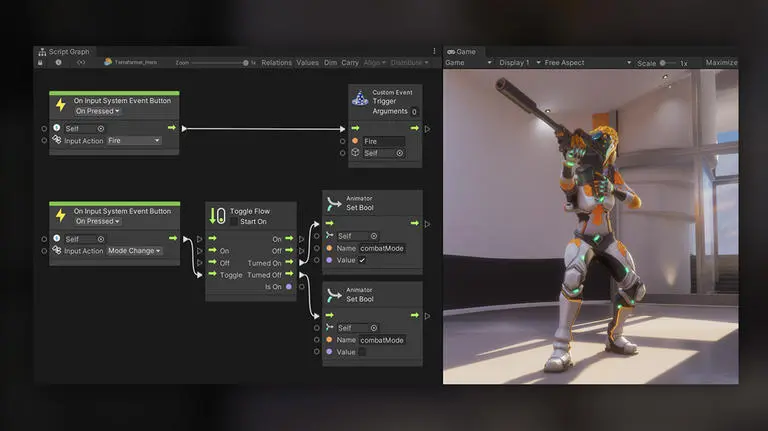Click the code brackets icon in Script Graph toolbar
This screenshot has width=768, height=431.
pyautogui.click(x=81, y=63)
